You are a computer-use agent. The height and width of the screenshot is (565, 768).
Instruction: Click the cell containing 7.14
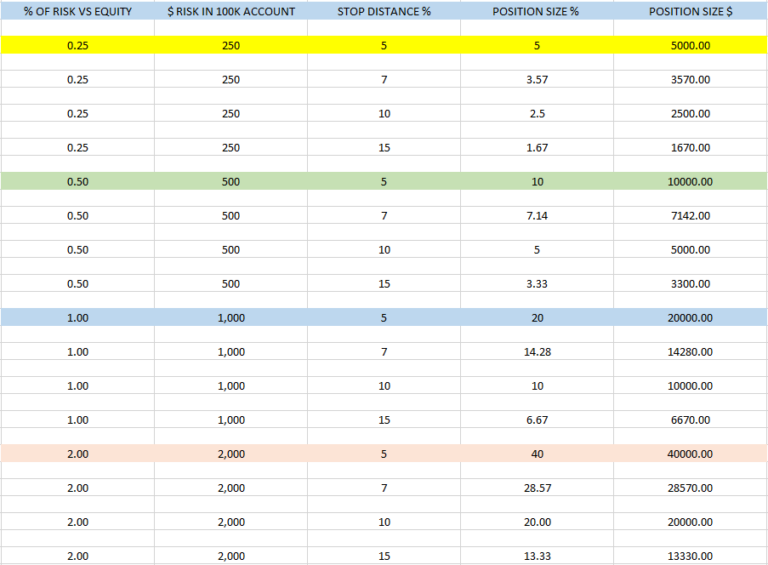tap(537, 215)
